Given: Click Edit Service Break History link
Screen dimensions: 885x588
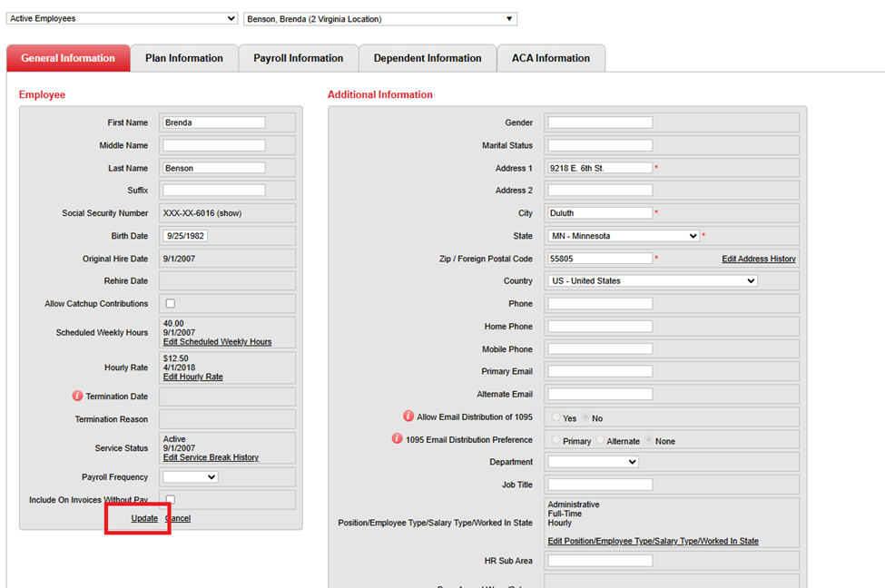Looking at the screenshot, I should click(x=211, y=457).
